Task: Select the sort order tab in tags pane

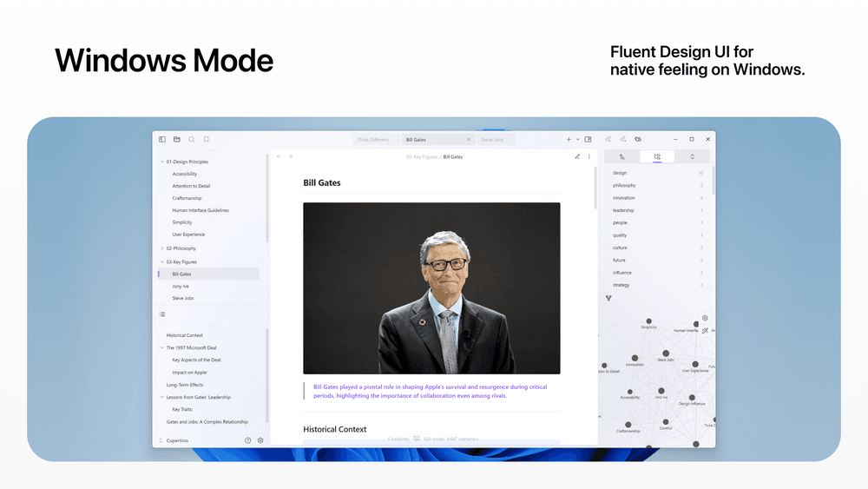Action: [x=622, y=156]
